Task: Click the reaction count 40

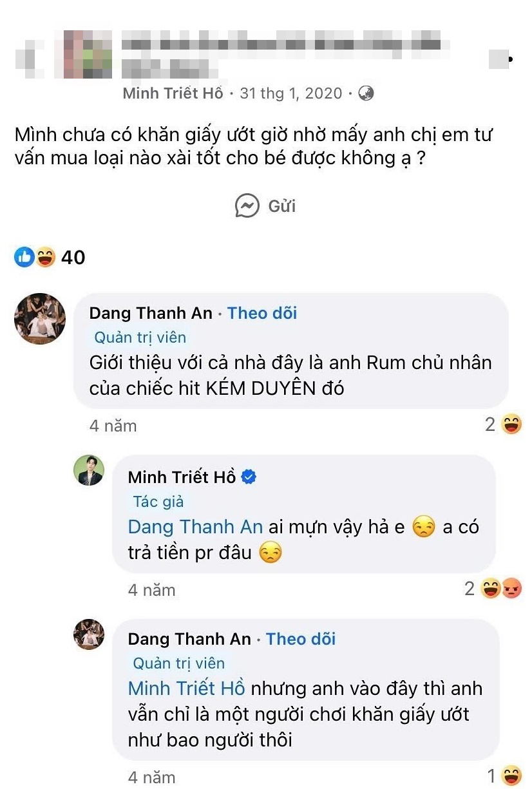Action: (x=73, y=258)
